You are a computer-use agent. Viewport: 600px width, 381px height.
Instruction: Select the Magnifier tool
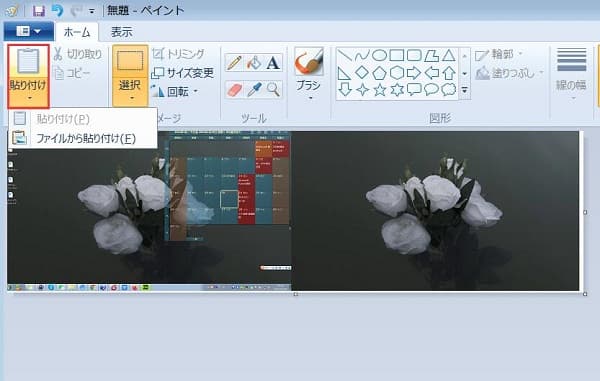pyautogui.click(x=273, y=90)
